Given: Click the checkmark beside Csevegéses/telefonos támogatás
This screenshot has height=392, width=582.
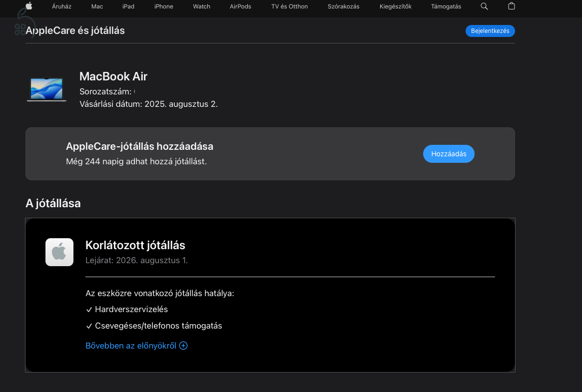Looking at the screenshot, I should (x=89, y=326).
